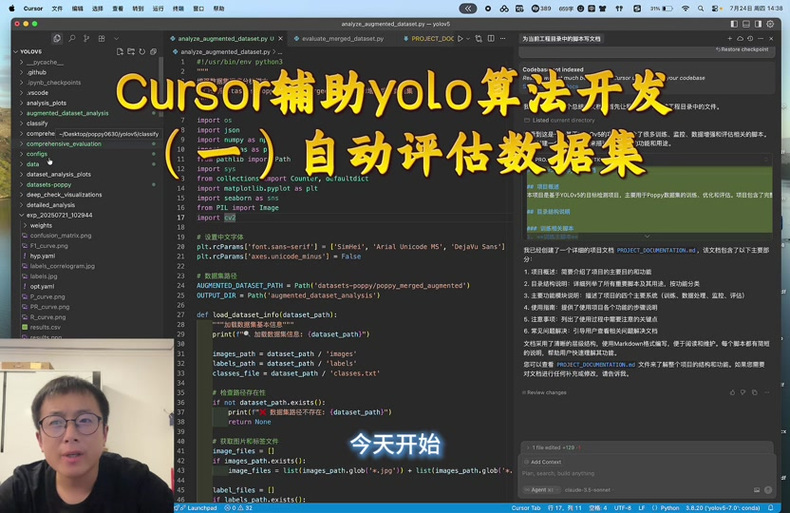Open notifications bell in status bar
This screenshot has height=513, width=790.
[770, 508]
